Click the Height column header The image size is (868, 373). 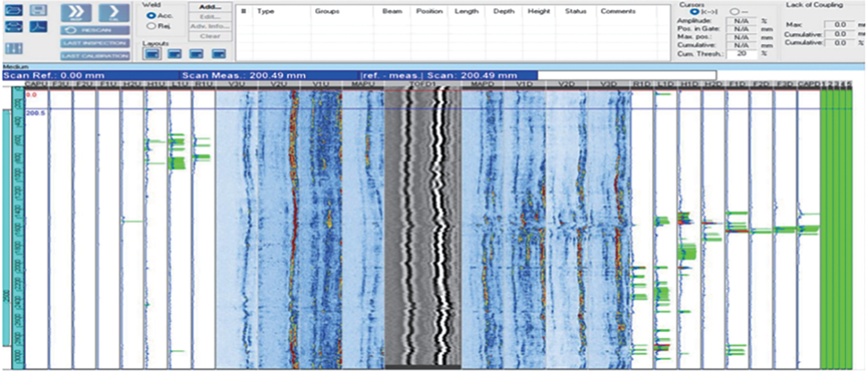[539, 11]
